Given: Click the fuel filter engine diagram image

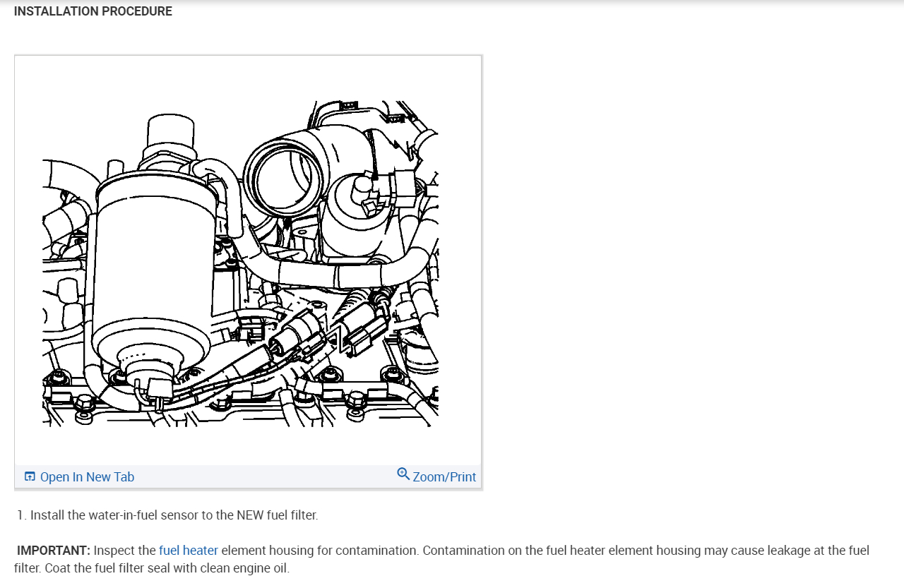Looking at the screenshot, I should point(240,263).
